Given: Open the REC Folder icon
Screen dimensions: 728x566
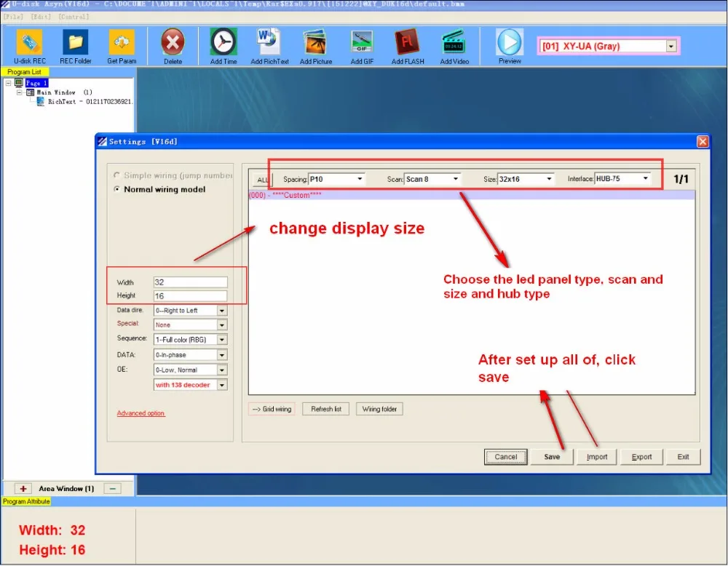Looking at the screenshot, I should click(x=75, y=41).
